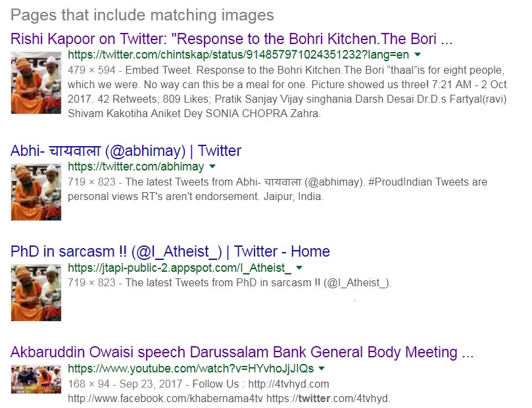
Task: Click the 'Follow Us : http://4tvhyd.com' snippet
Action: pos(260,384)
